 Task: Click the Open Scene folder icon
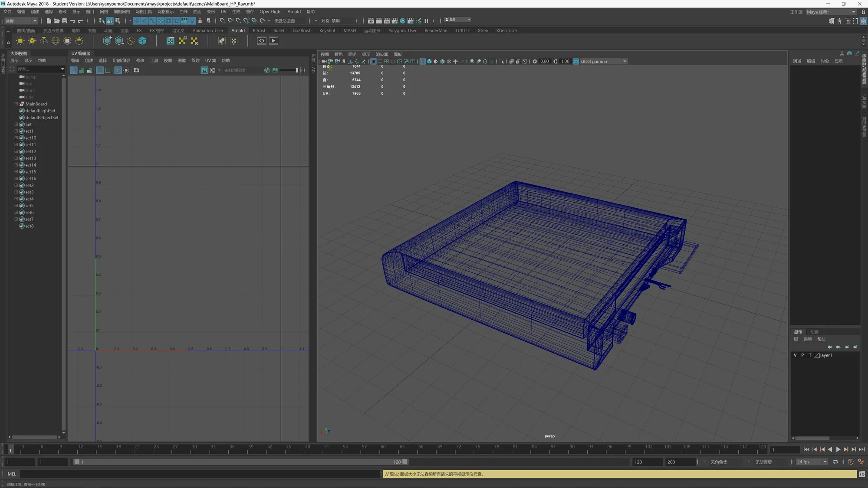point(56,21)
